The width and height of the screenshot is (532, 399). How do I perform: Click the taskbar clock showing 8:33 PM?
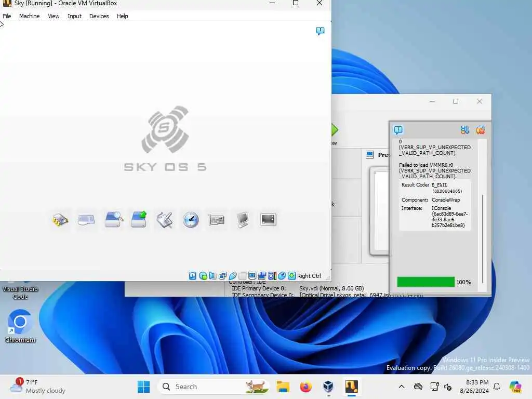(474, 387)
